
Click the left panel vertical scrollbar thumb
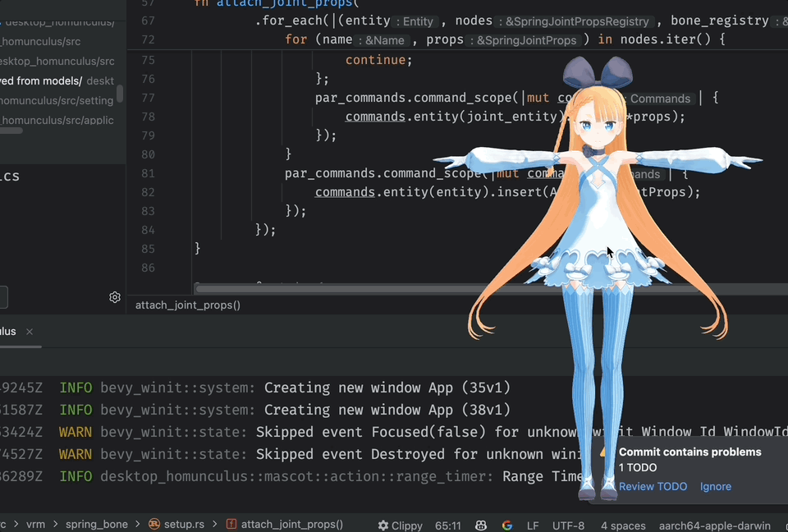click(x=120, y=94)
